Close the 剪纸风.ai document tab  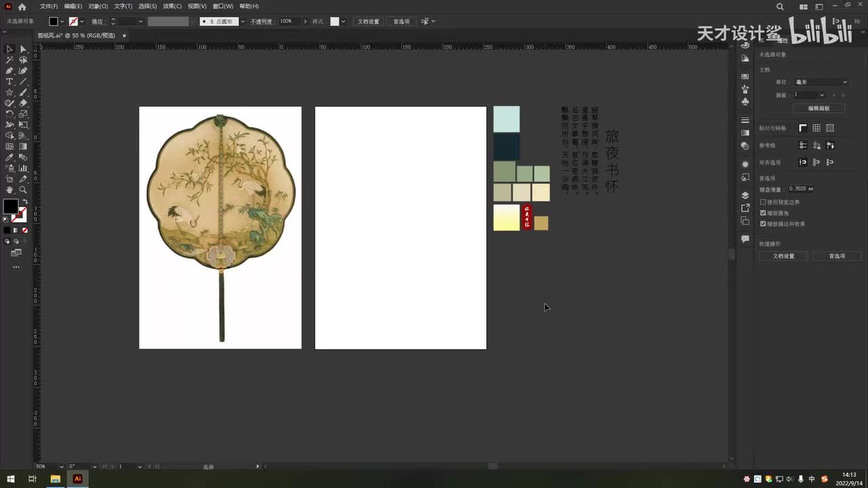click(124, 35)
